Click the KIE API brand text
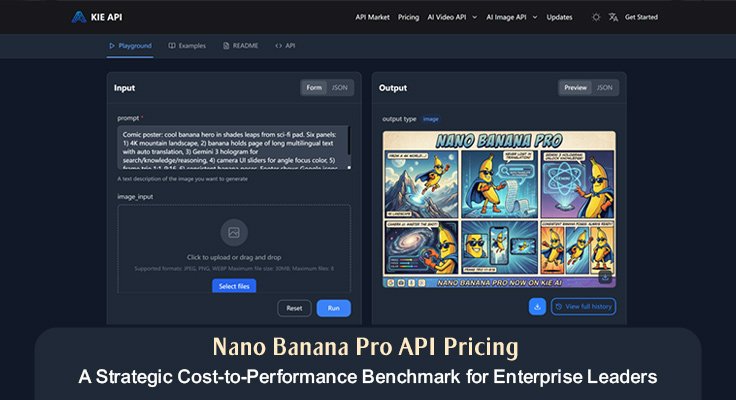This screenshot has height=400, width=736. tap(107, 17)
